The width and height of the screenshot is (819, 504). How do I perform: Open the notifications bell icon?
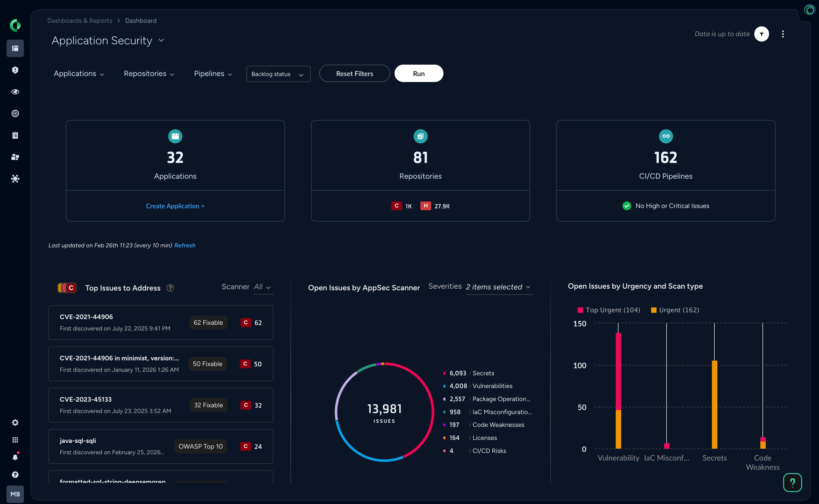pyautogui.click(x=15, y=457)
